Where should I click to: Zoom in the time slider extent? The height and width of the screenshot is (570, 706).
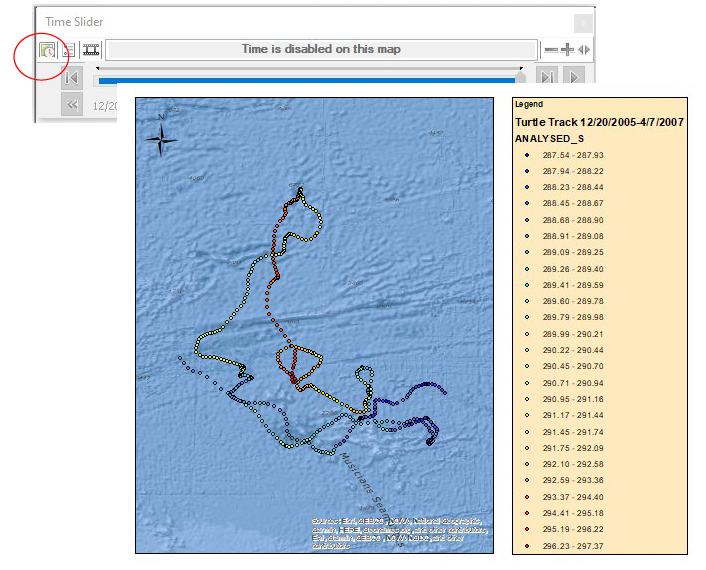pyautogui.click(x=567, y=49)
